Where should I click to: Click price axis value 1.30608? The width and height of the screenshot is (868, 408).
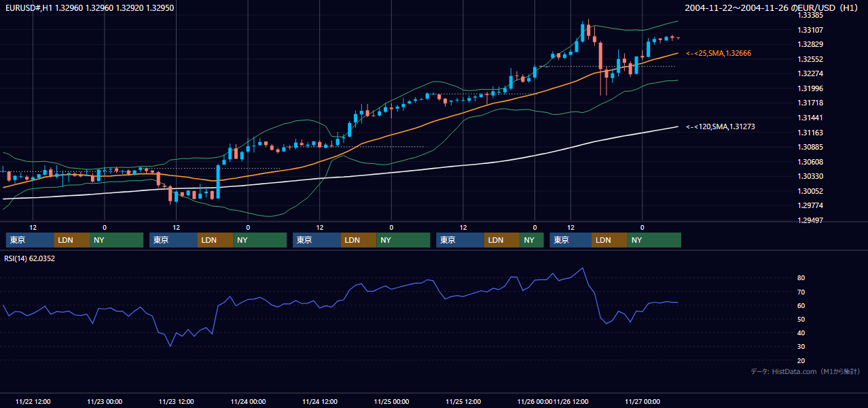point(810,162)
